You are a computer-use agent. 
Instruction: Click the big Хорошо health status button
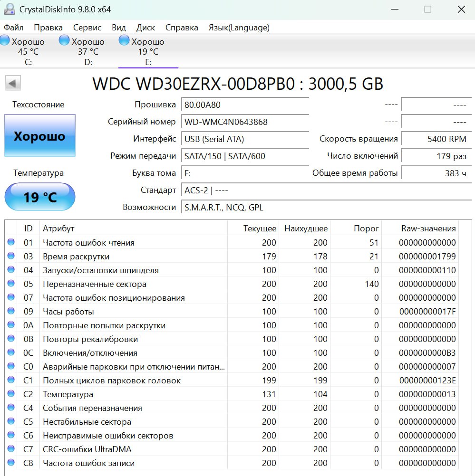pos(40,135)
